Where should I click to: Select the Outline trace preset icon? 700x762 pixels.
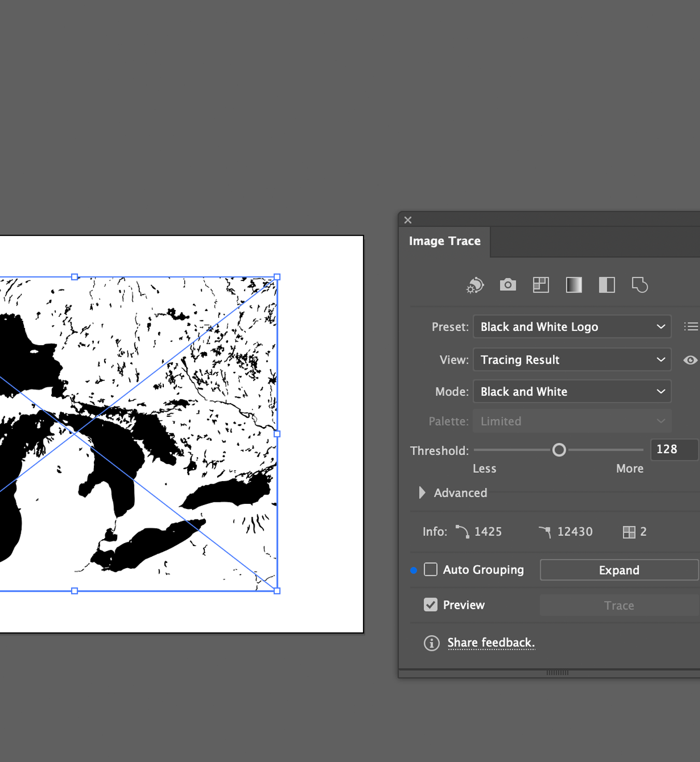640,285
